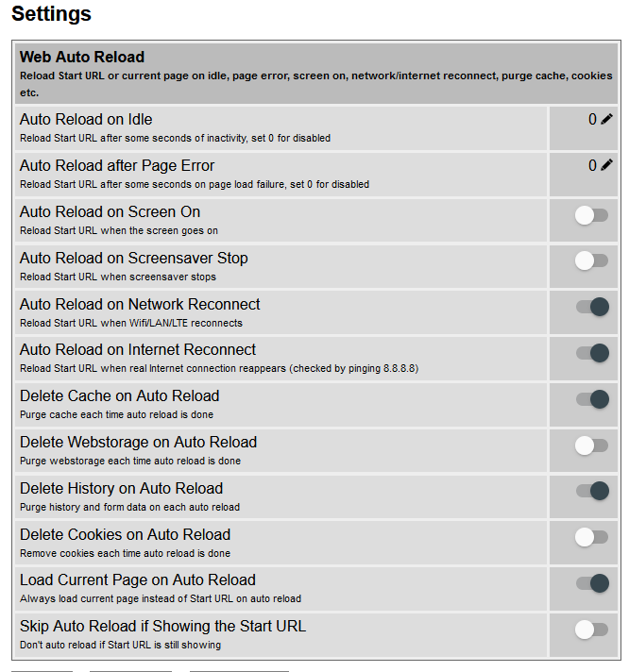Image resolution: width=629 pixels, height=672 pixels.
Task: Enable Delete Cookies on Auto Reload
Action: click(x=592, y=537)
